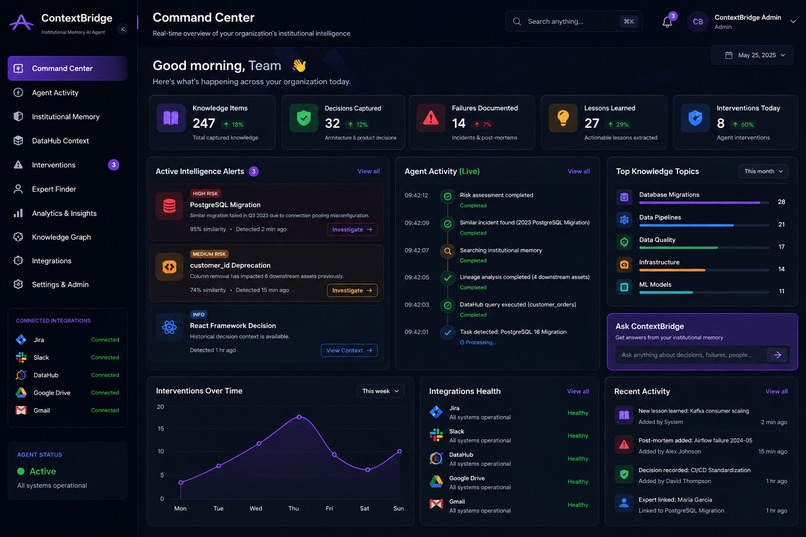Viewport: 806px width, 537px height.
Task: Click the Jira icon in Integrations Health
Action: (436, 412)
